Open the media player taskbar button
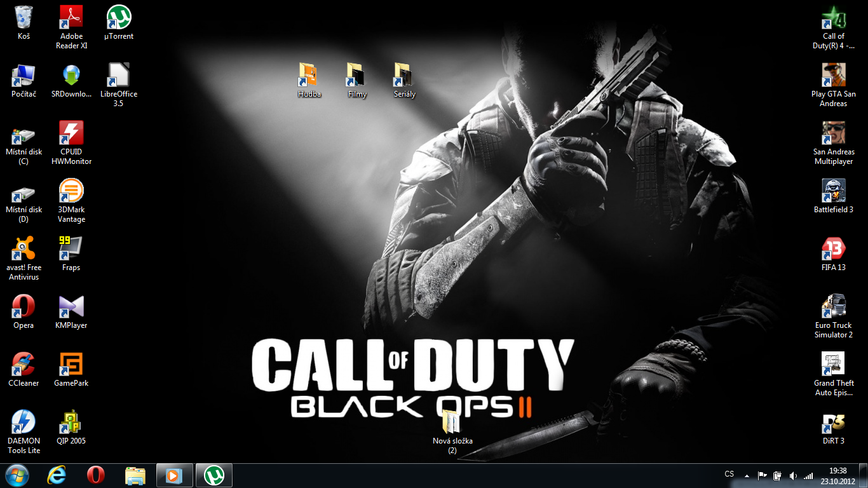868x488 pixels. [174, 475]
